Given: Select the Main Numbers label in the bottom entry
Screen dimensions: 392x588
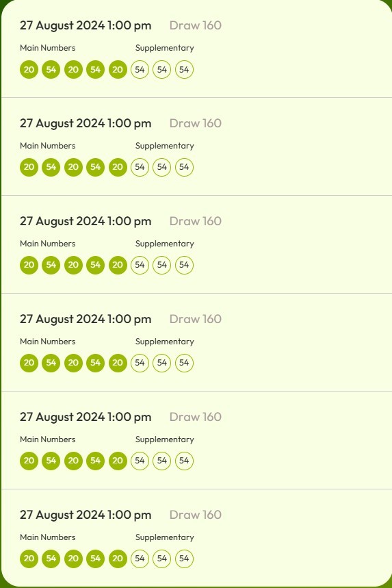Looking at the screenshot, I should [x=48, y=537].
